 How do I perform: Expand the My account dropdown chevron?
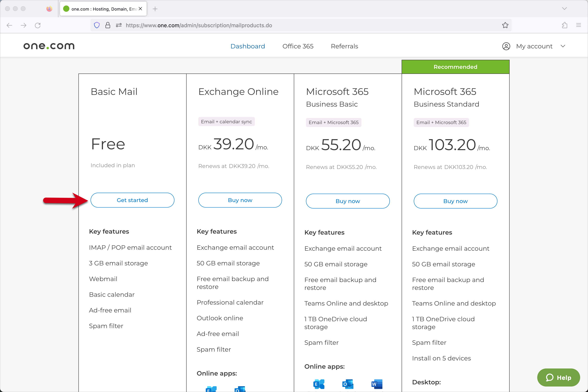(563, 46)
